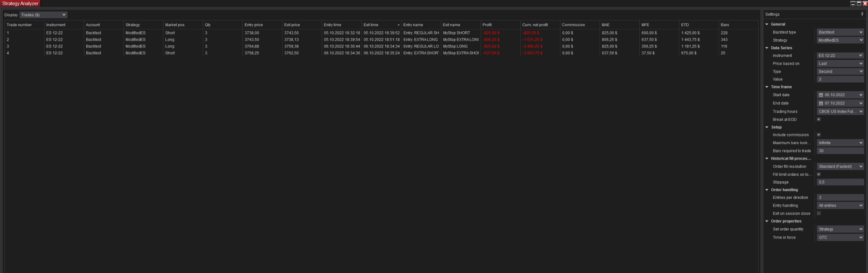The image size is (868, 273).
Task: Click exit time 06.10.2022 18:35:24
Action: click(382, 53)
